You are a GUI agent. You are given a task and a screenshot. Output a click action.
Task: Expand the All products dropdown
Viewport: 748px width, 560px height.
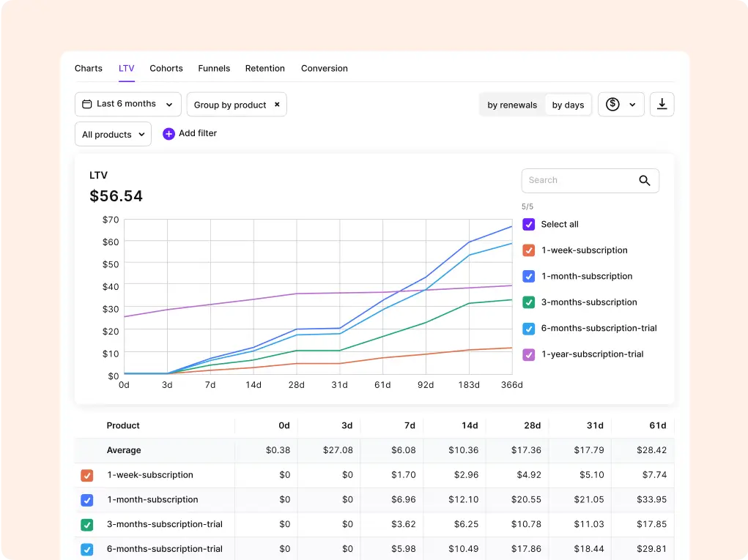pyautogui.click(x=113, y=135)
